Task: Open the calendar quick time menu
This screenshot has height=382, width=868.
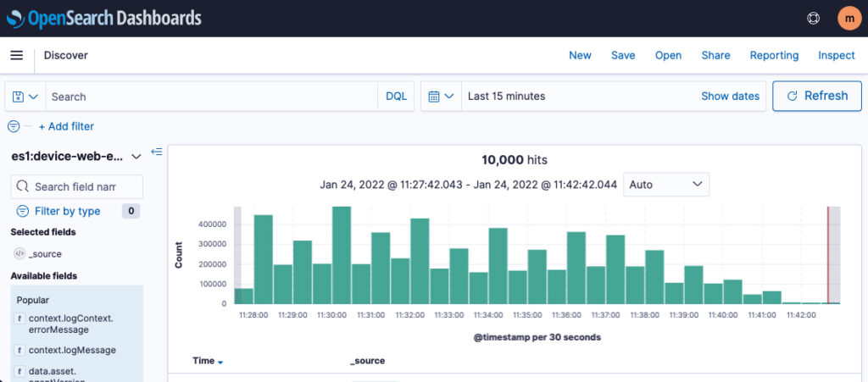Action: (x=441, y=97)
